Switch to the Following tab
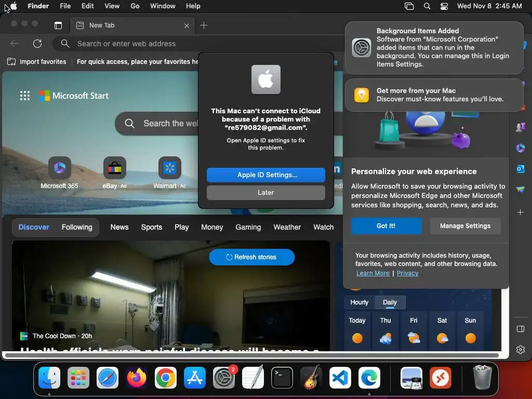Image resolution: width=532 pixels, height=399 pixels. [x=77, y=228]
